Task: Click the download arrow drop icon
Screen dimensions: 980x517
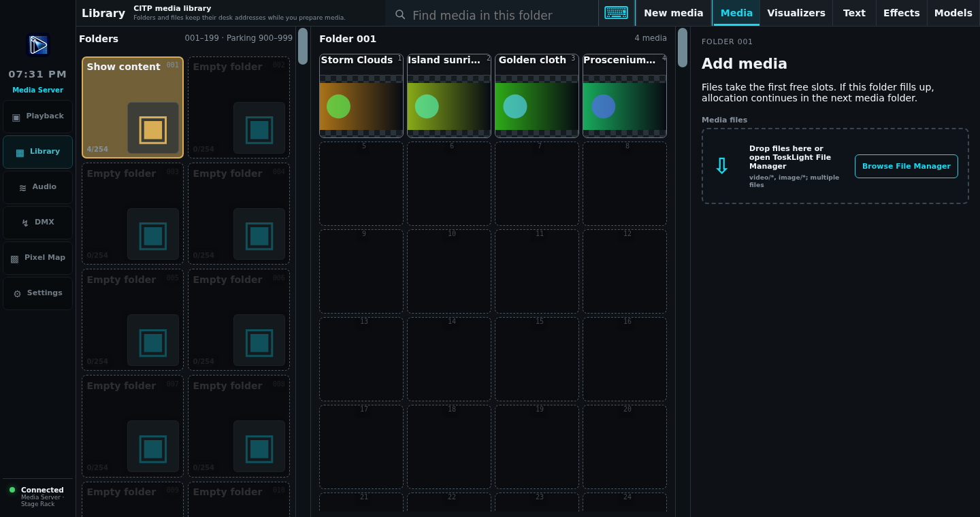Action: coord(722,166)
